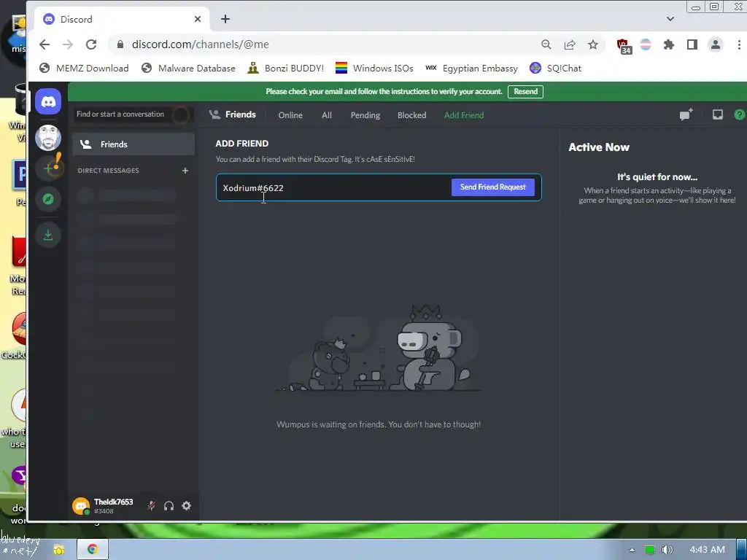Viewport: 747px width, 560px height.
Task: Open the Bonzi BUDDY! bookmark
Action: tap(286, 68)
